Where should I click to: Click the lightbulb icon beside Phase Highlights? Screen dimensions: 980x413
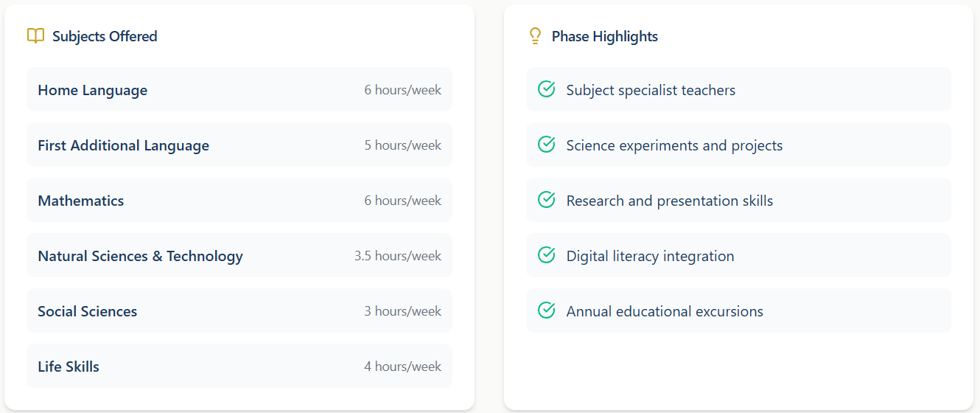tap(536, 36)
